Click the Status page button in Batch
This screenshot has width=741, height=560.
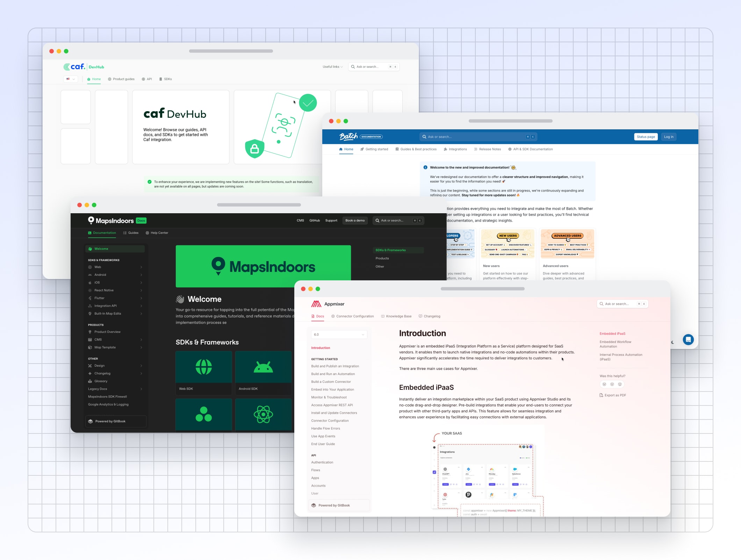click(x=646, y=137)
